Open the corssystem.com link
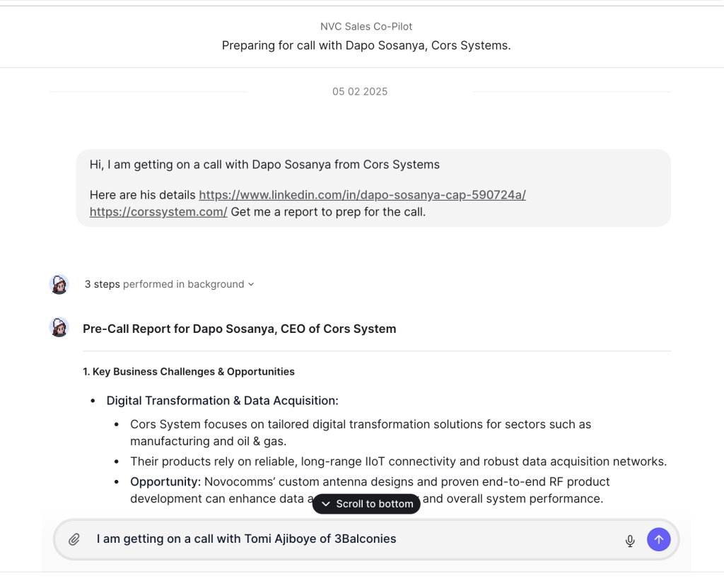724x588 pixels. [x=158, y=212]
